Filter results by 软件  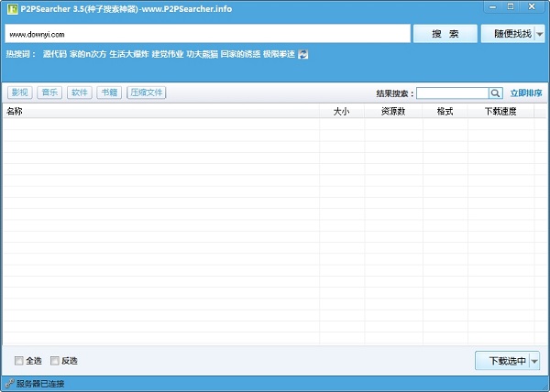click(79, 93)
